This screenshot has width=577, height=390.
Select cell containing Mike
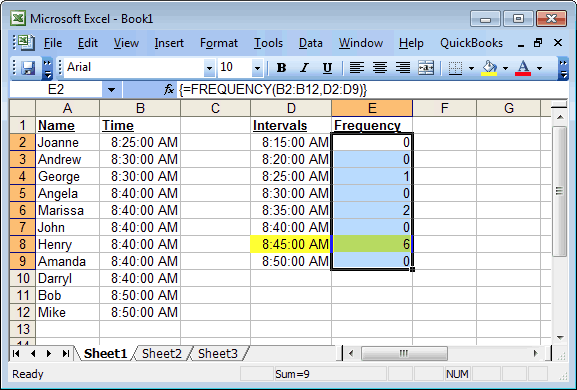tap(67, 312)
